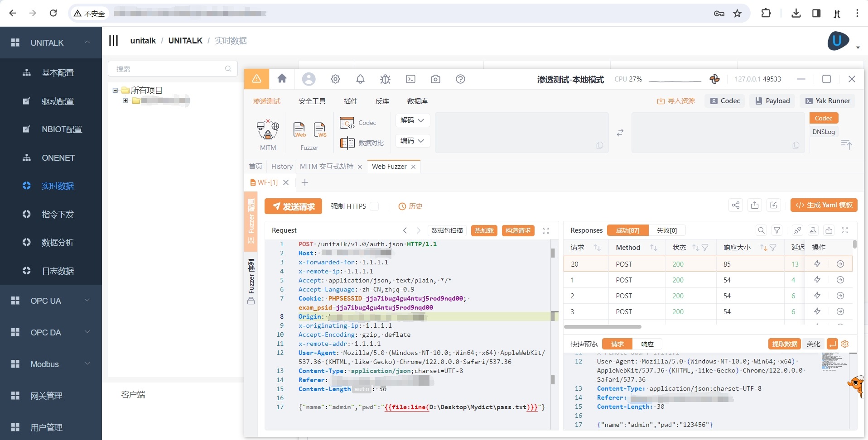
Task: Launch the Web Fuzzer icon in the ribbon
Action: pos(299,130)
